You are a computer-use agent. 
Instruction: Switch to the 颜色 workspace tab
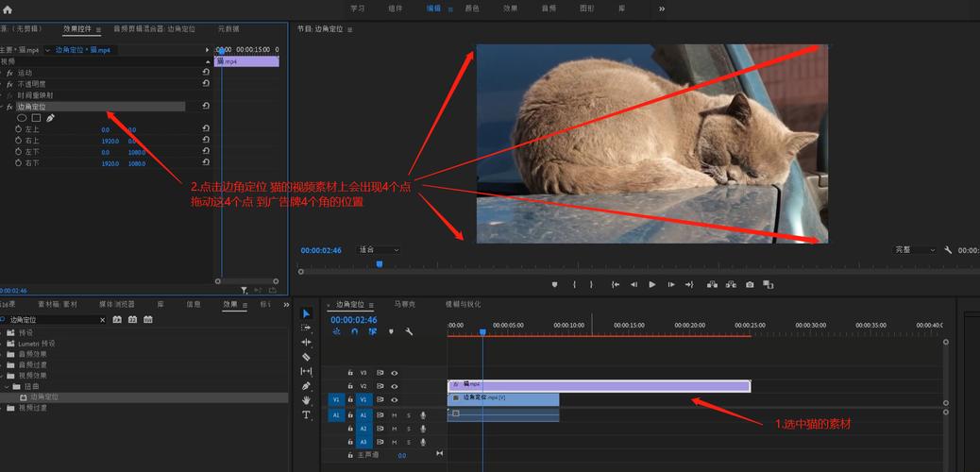point(472,8)
